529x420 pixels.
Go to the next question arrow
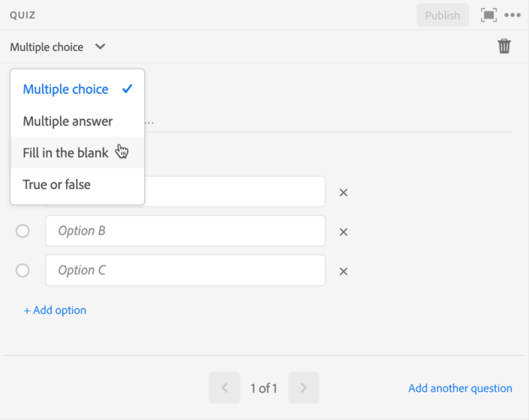pos(304,388)
